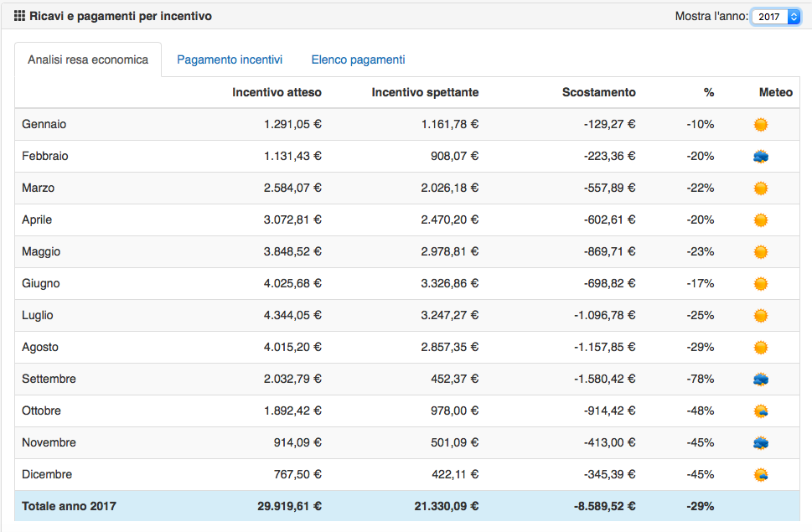
Task: Click the Maggio incentivo atteso value 3.848,52 €
Action: [292, 251]
